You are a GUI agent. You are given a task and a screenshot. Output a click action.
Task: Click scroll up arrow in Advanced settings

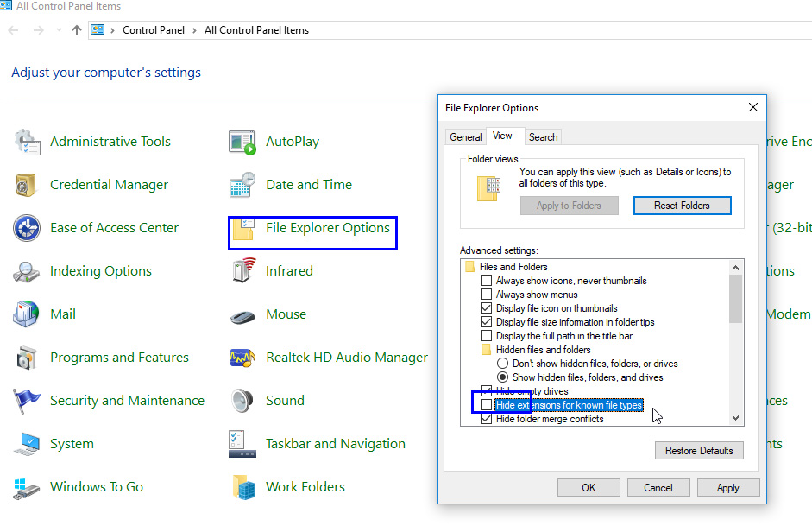click(x=735, y=268)
